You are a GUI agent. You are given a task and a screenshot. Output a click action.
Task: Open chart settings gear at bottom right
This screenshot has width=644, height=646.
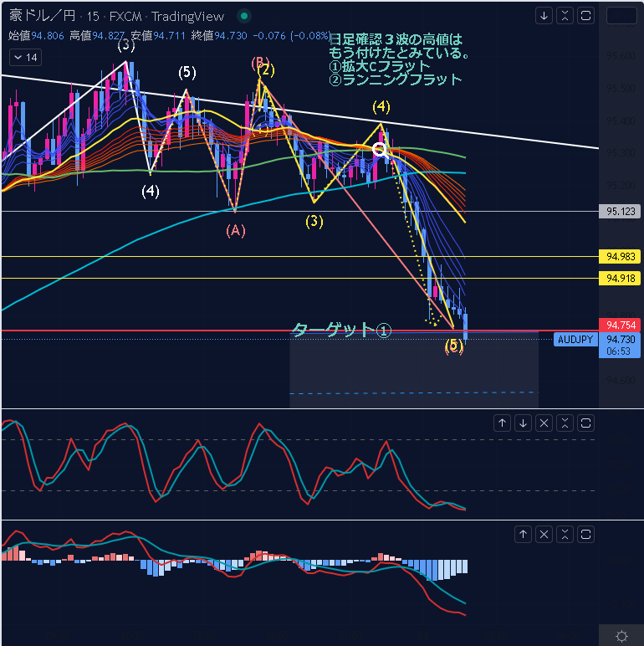point(621,636)
